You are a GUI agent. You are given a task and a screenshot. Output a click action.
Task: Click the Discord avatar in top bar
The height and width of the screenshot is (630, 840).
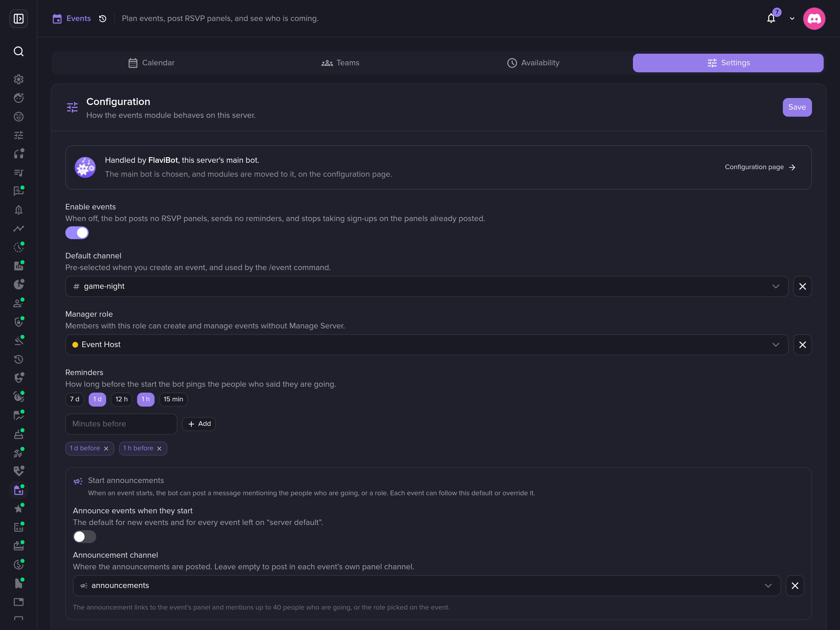click(x=814, y=19)
